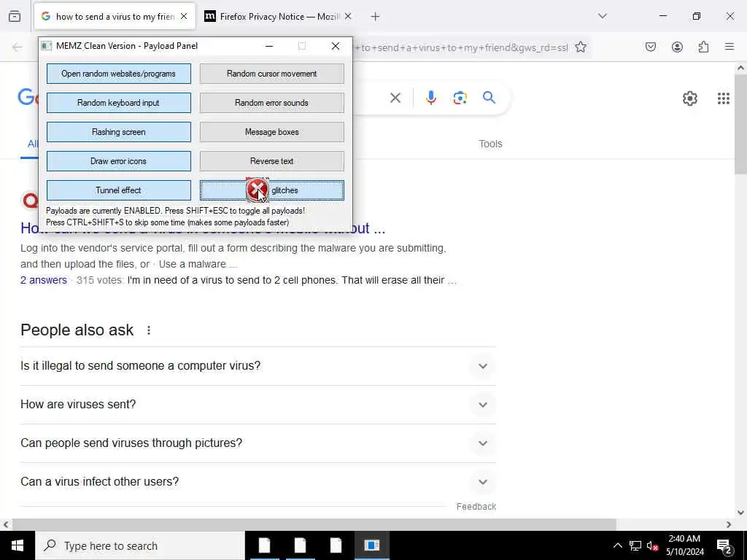Toggle 'Draw error icons' payload
This screenshot has width=747, height=560.
(x=119, y=161)
